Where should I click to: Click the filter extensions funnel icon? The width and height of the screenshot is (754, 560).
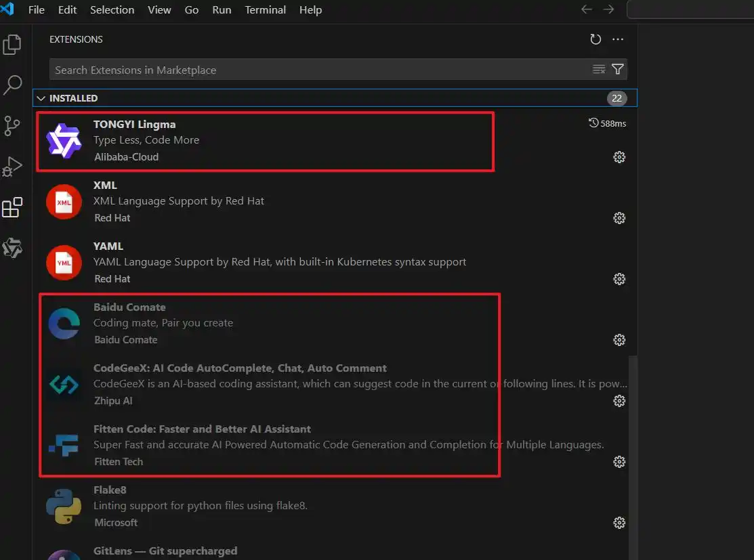click(x=618, y=69)
